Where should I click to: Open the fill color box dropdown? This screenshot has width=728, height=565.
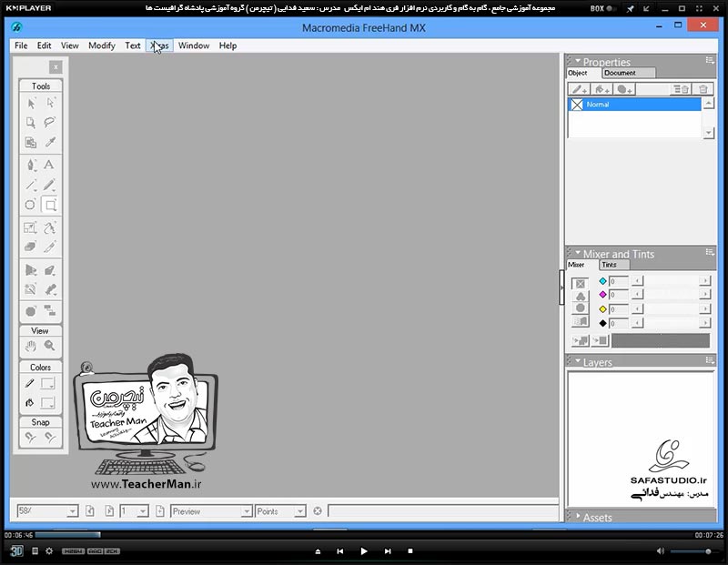(x=48, y=403)
